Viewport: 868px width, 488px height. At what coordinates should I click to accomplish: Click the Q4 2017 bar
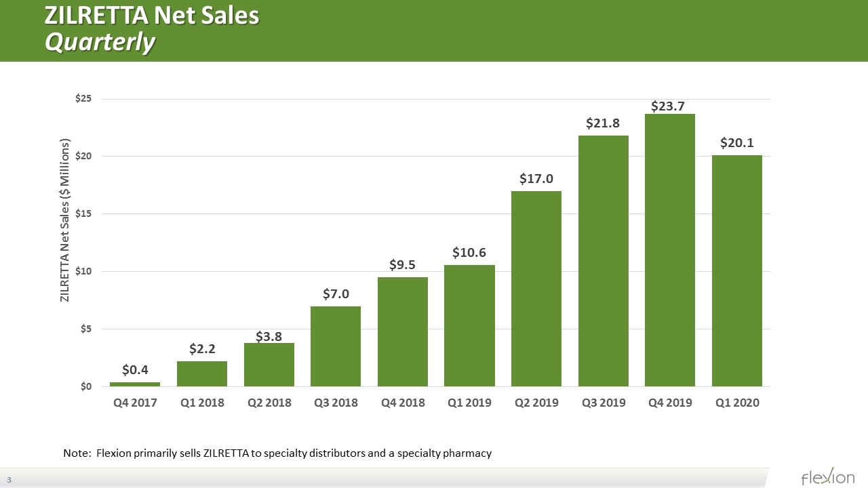(x=135, y=384)
